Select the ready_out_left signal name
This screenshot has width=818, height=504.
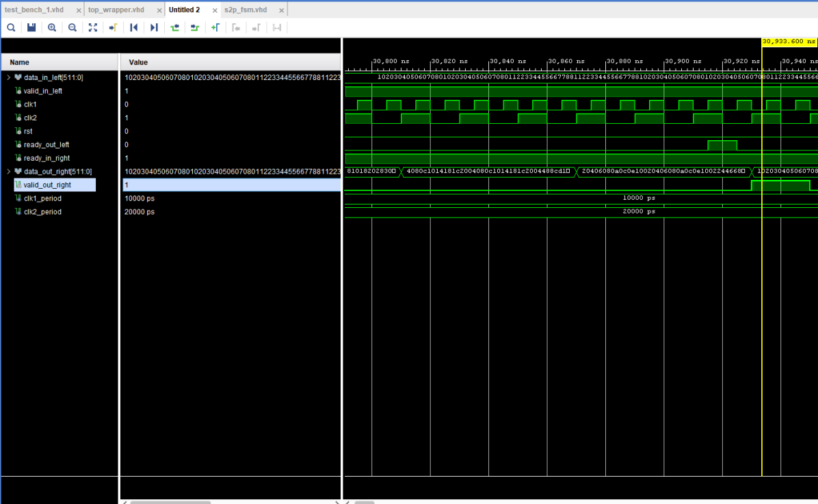point(47,144)
